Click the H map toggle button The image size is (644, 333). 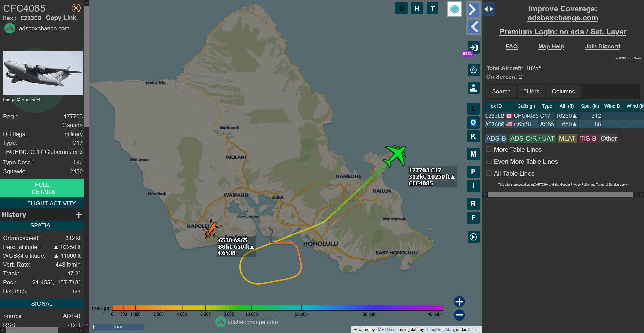point(417,8)
